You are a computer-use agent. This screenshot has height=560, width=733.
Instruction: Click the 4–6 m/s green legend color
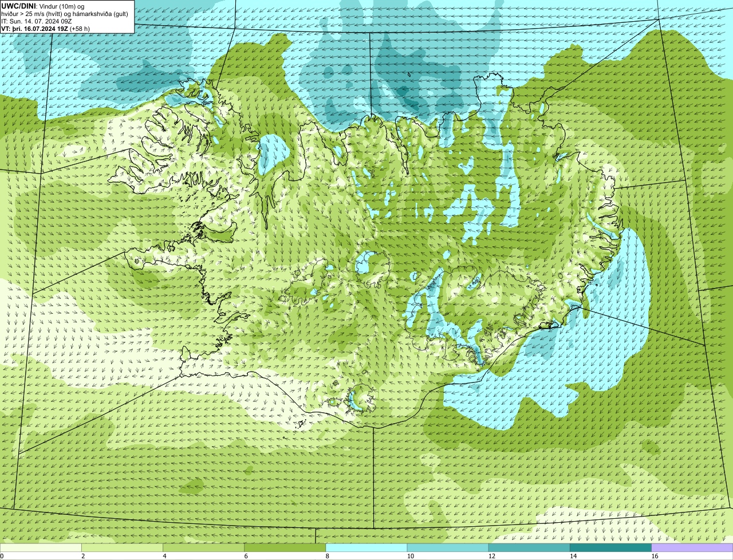[203, 547]
